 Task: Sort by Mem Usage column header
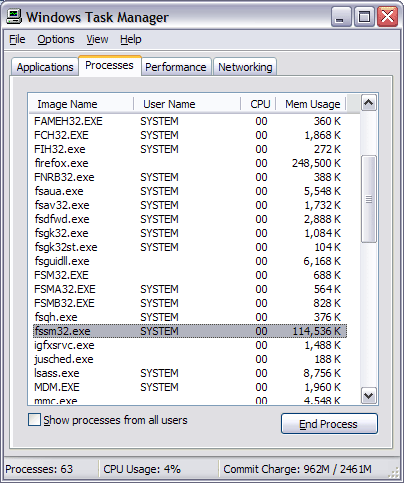311,104
